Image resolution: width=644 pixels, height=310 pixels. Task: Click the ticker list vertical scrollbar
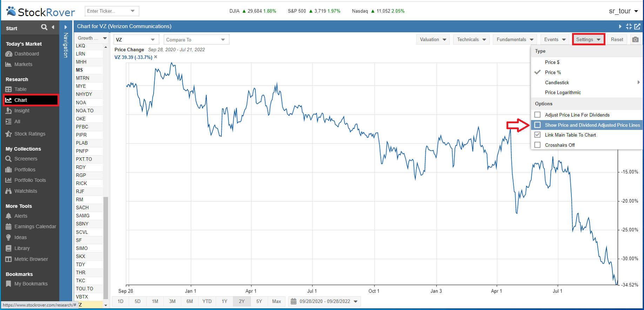pos(106,248)
